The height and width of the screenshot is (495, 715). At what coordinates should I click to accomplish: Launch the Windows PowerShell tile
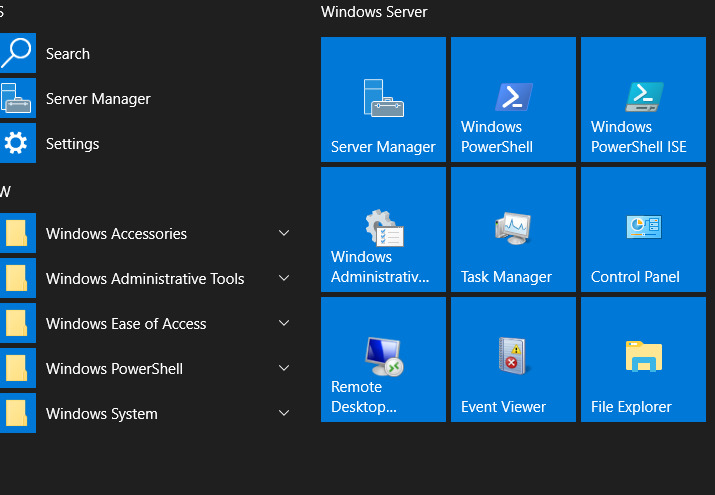(x=513, y=99)
